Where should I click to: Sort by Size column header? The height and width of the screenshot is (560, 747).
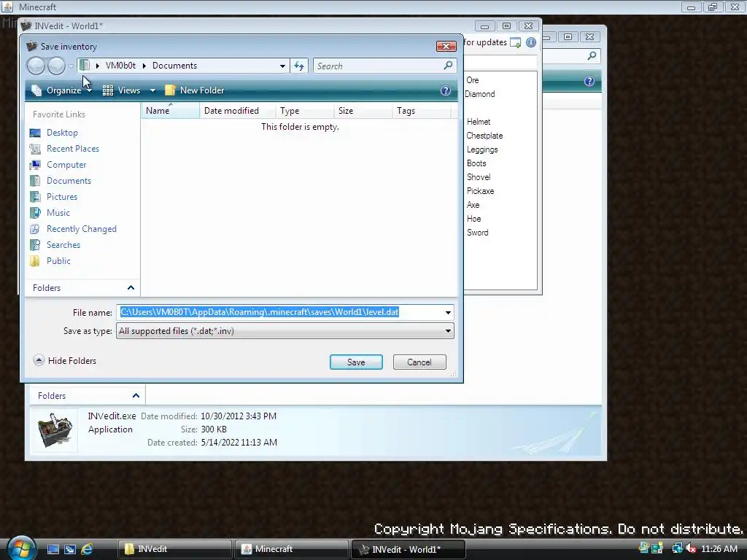coord(363,111)
